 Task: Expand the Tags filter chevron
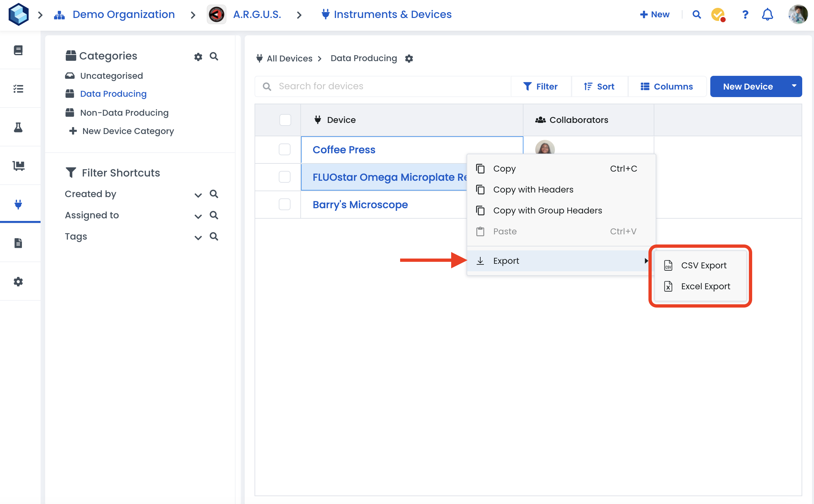click(198, 237)
